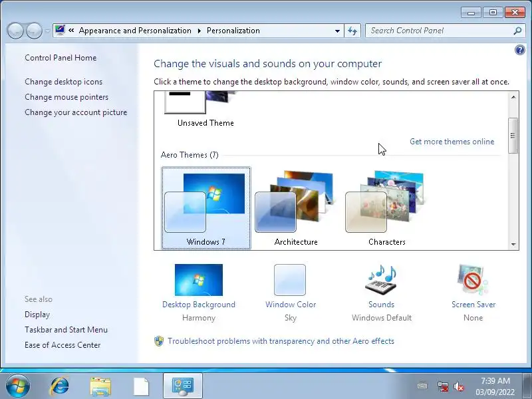Select the Unsaved Theme thumbnail
The width and height of the screenshot is (532, 399).
click(x=205, y=109)
